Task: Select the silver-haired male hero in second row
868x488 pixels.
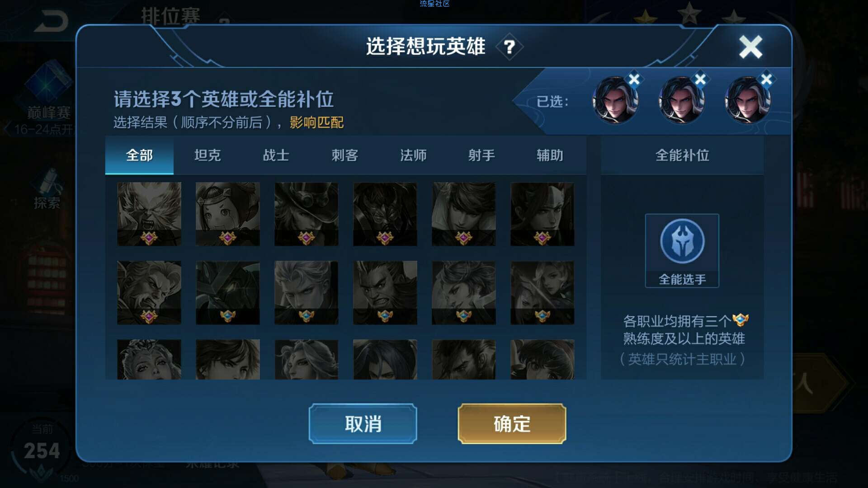Action: point(306,293)
